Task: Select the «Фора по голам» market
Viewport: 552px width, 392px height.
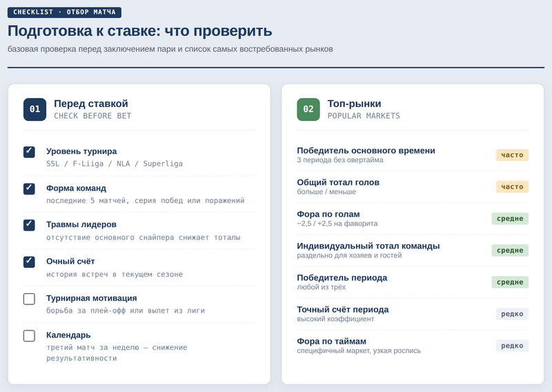Action: pos(413,218)
